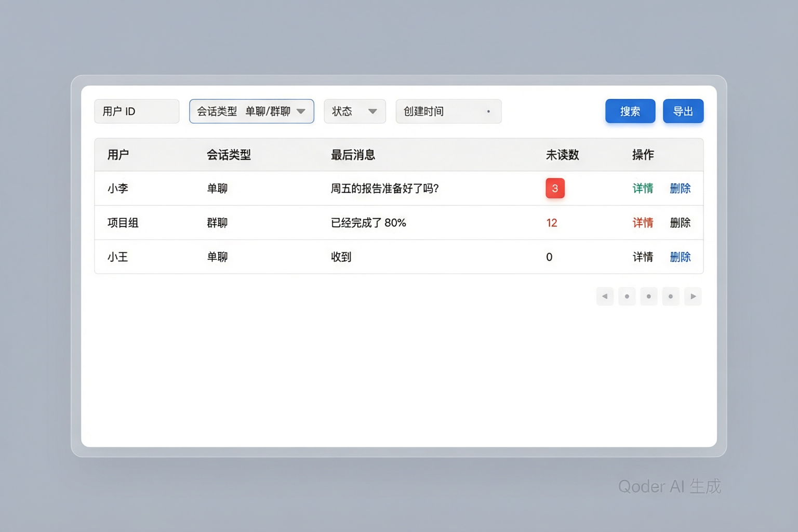Select the user name 项目组
798x532 pixels.
click(123, 223)
